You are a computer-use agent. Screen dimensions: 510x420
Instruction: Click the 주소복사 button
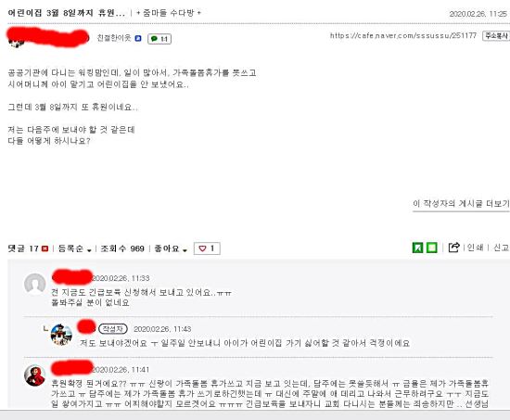pos(496,36)
